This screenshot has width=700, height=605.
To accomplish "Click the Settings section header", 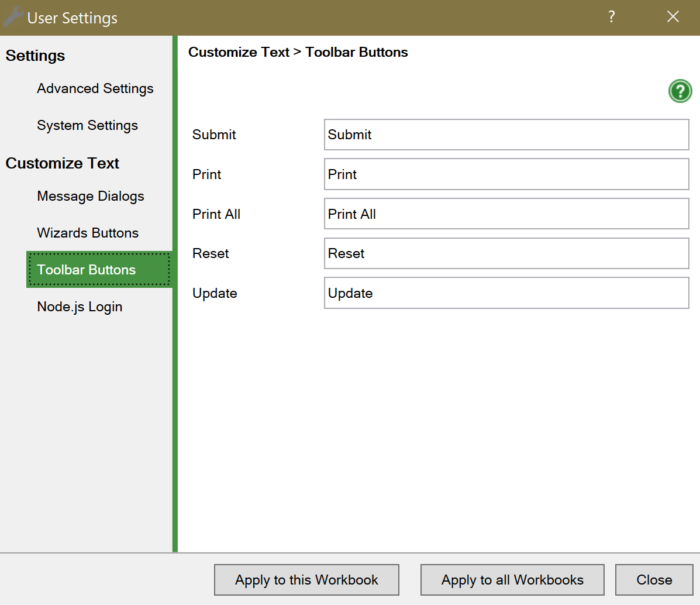I will click(35, 56).
